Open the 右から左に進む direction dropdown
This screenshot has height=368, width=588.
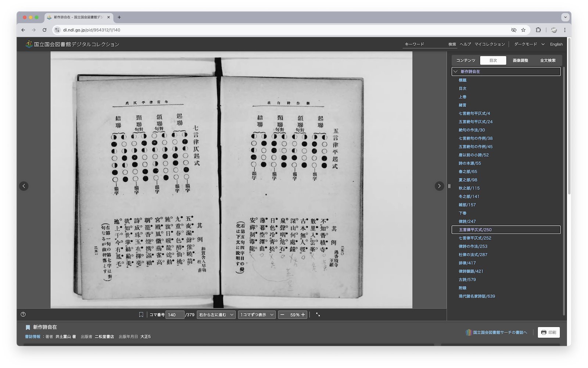(216, 315)
